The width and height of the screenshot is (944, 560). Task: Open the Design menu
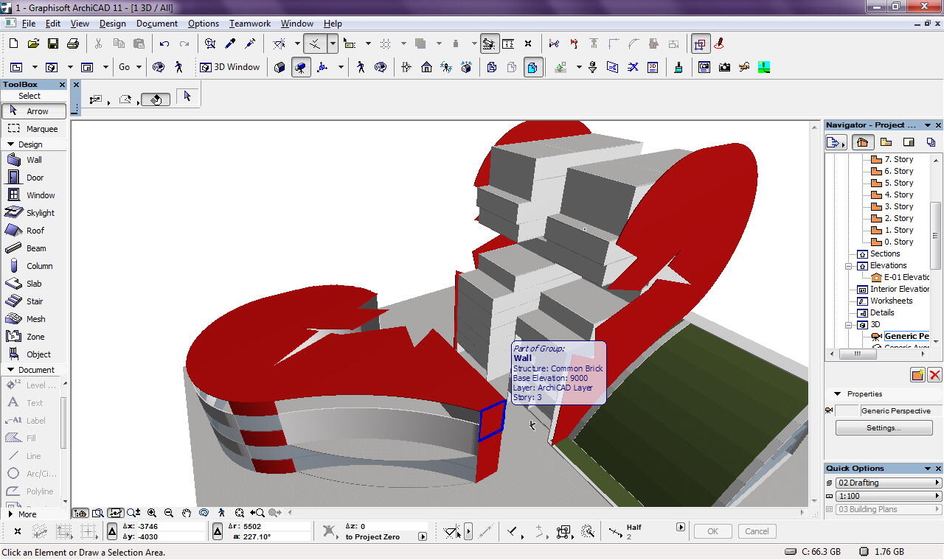113,24
